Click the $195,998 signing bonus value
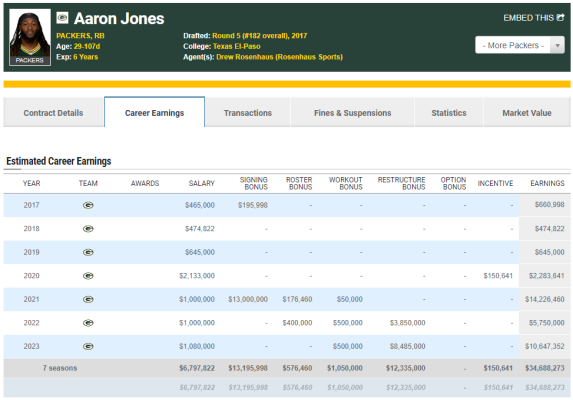 click(253, 205)
